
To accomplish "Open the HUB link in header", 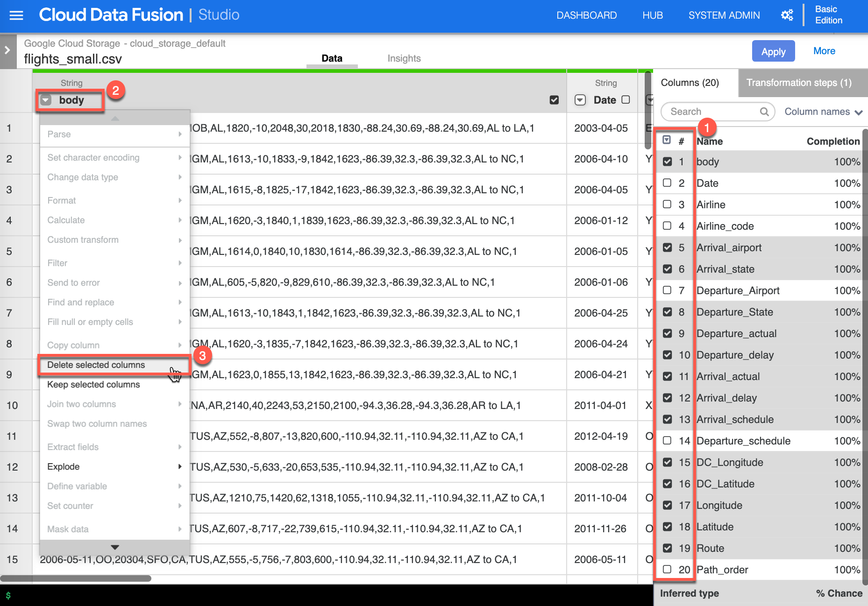I will click(652, 15).
